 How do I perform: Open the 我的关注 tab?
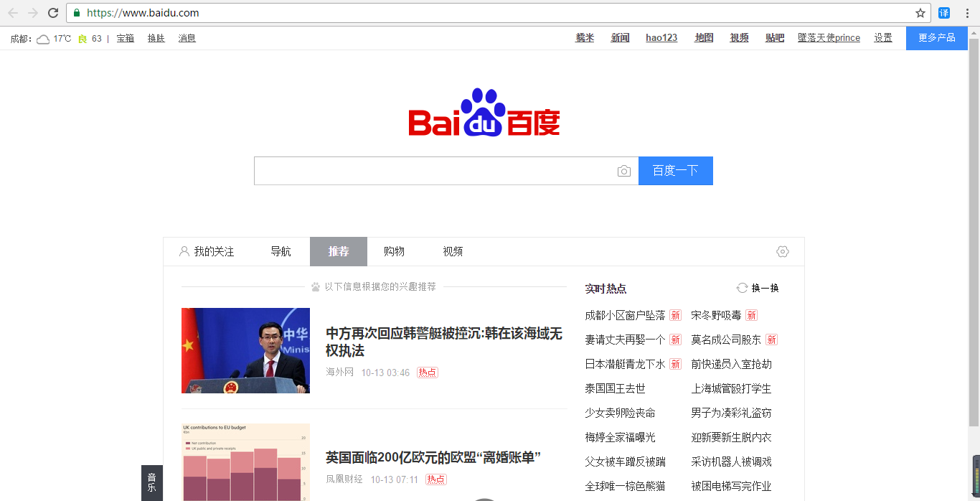point(207,251)
